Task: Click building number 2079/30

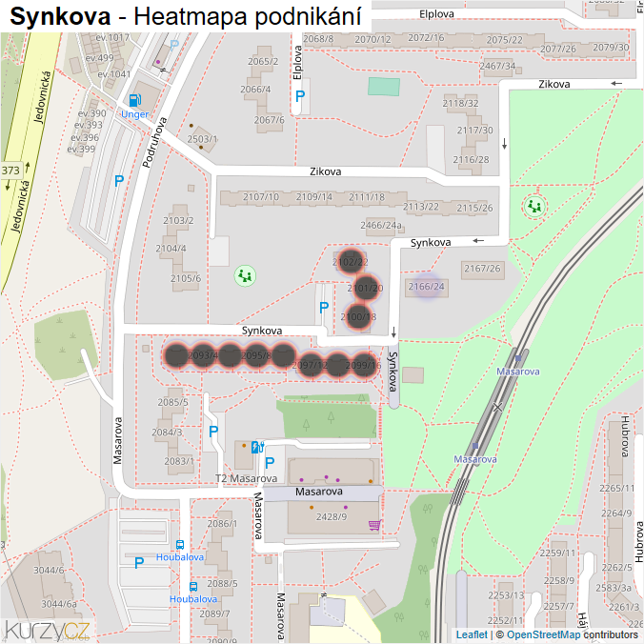Action: tap(611, 48)
